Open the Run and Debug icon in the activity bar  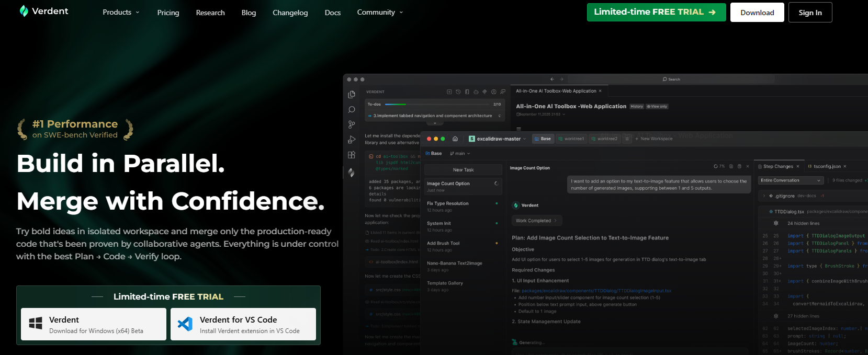[x=352, y=140]
